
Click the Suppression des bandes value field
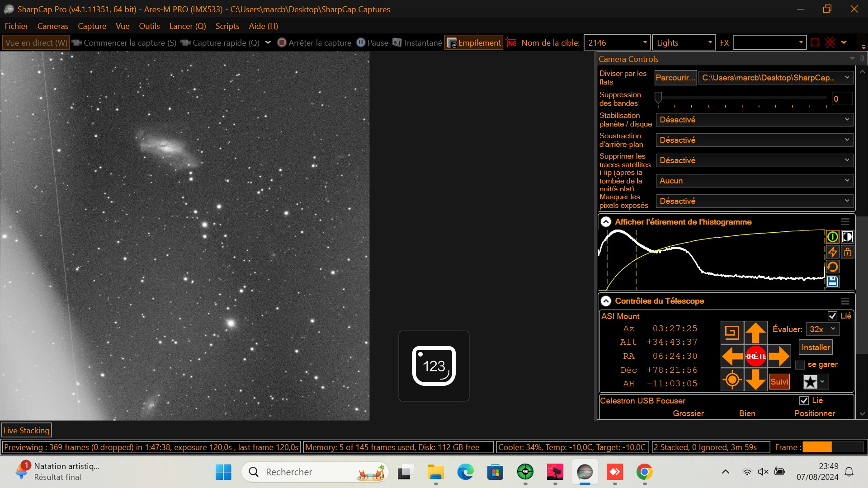(x=842, y=99)
